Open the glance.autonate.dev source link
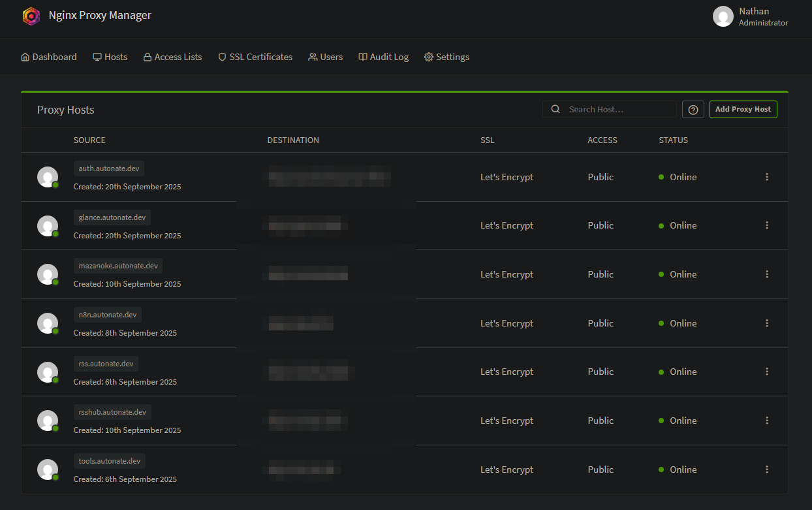The width and height of the screenshot is (812, 510). 112,217
